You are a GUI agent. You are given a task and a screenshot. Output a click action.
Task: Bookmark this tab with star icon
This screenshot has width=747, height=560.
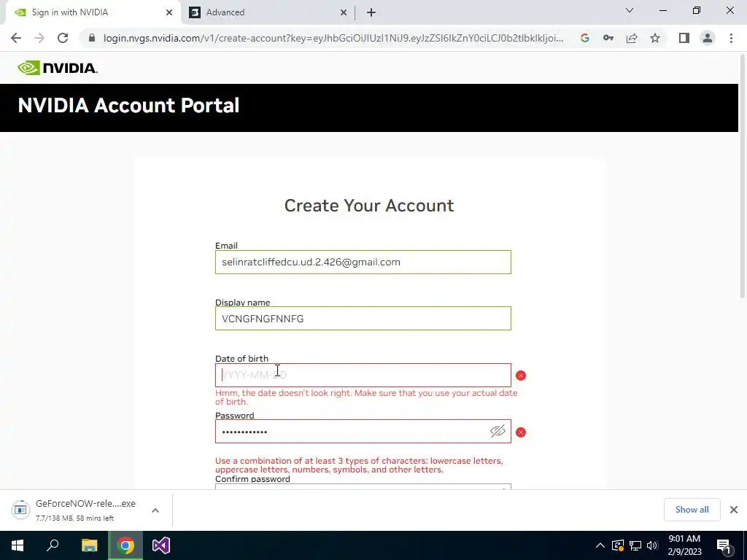click(x=655, y=38)
